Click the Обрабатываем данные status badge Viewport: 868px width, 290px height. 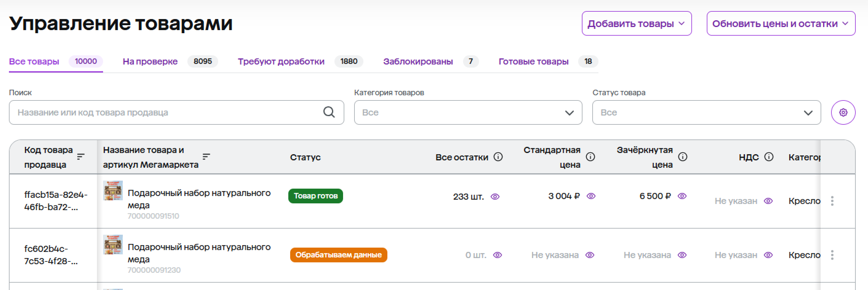point(339,255)
